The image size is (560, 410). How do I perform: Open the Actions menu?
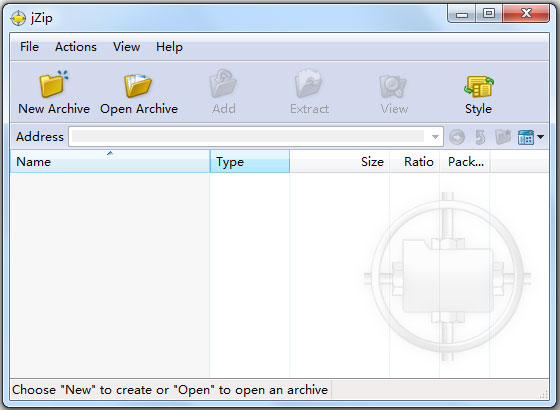coord(76,47)
